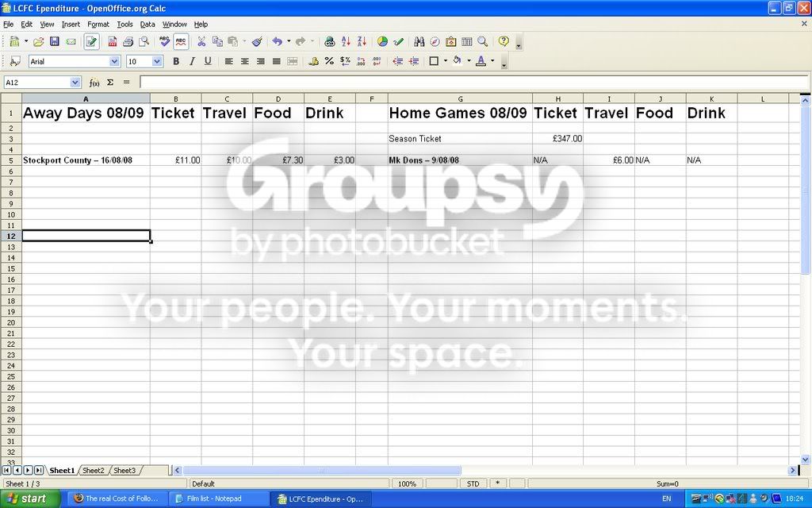Apply percent number format

coord(329,61)
